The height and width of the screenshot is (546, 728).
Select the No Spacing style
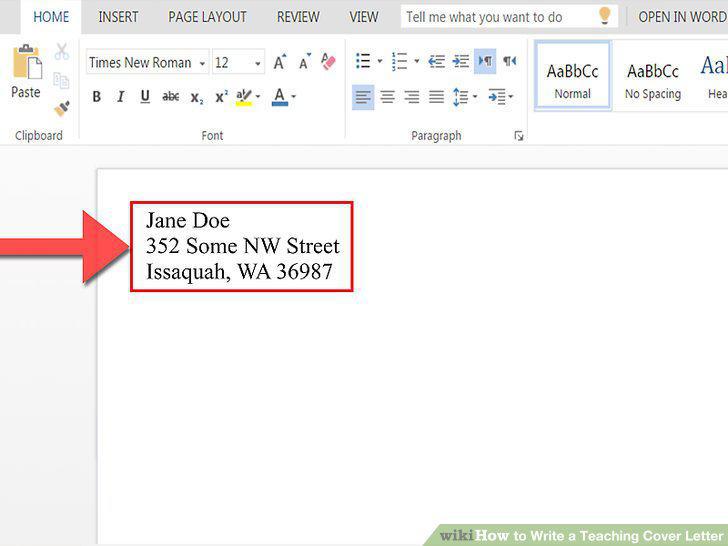coord(653,76)
